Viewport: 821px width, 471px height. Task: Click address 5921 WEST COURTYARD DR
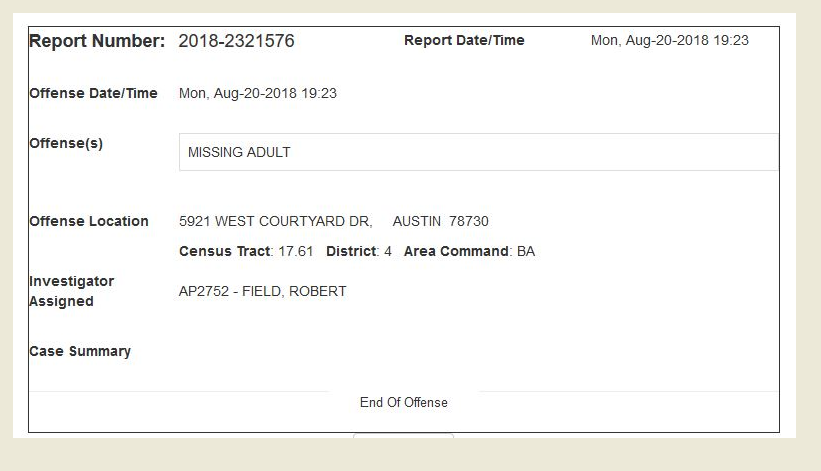(275, 221)
